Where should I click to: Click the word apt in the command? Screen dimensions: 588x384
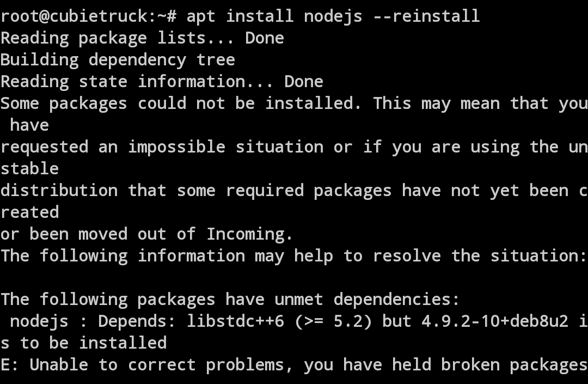tap(201, 16)
